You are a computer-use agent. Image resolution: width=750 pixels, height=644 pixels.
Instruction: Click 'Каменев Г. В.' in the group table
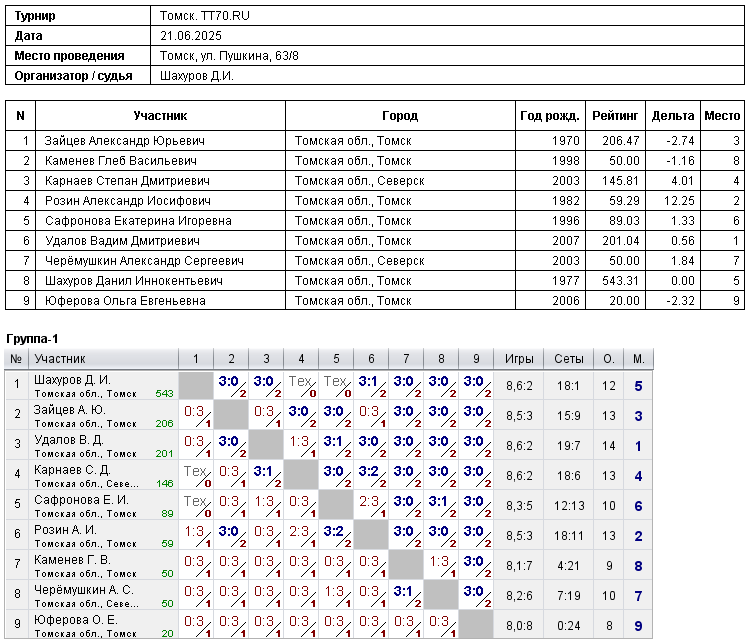pyautogui.click(x=72, y=560)
